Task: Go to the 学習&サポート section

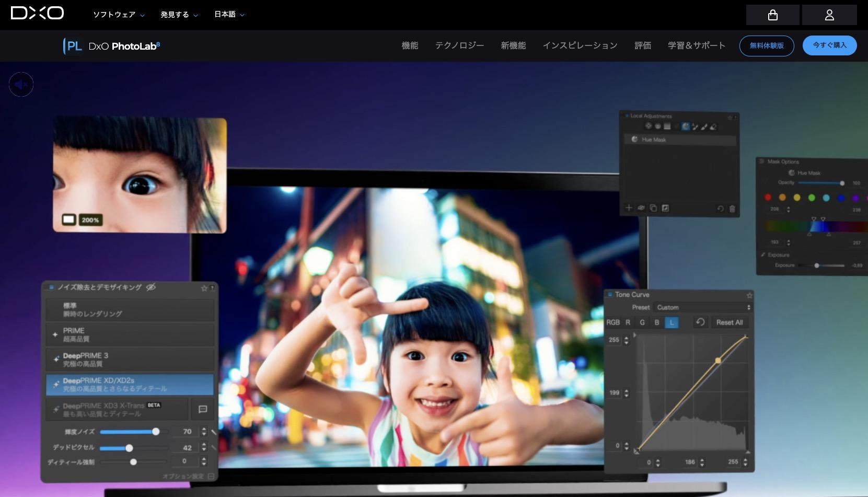Action: (697, 45)
